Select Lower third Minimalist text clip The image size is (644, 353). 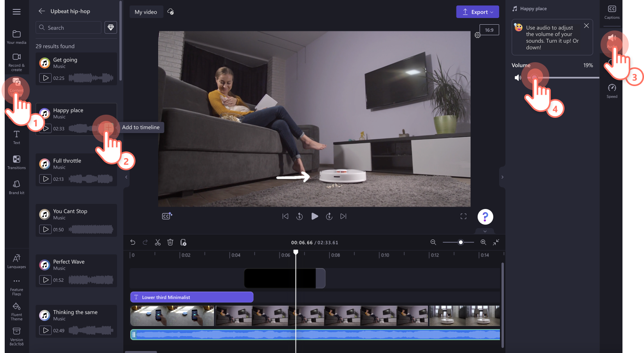coord(192,297)
